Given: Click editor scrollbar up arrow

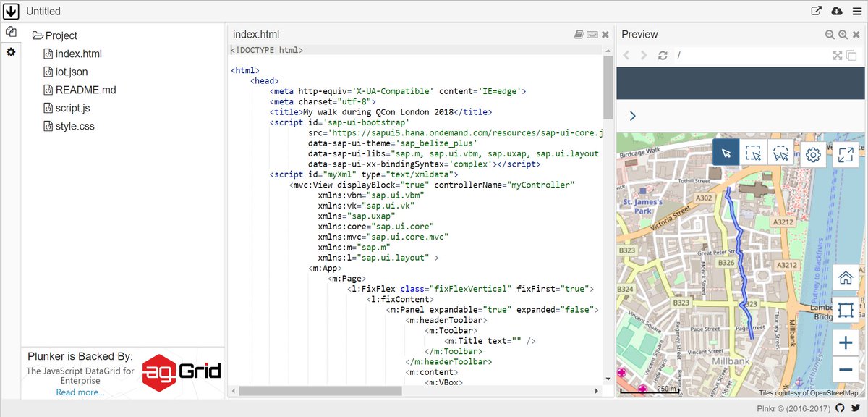Looking at the screenshot, I should pyautogui.click(x=608, y=49).
